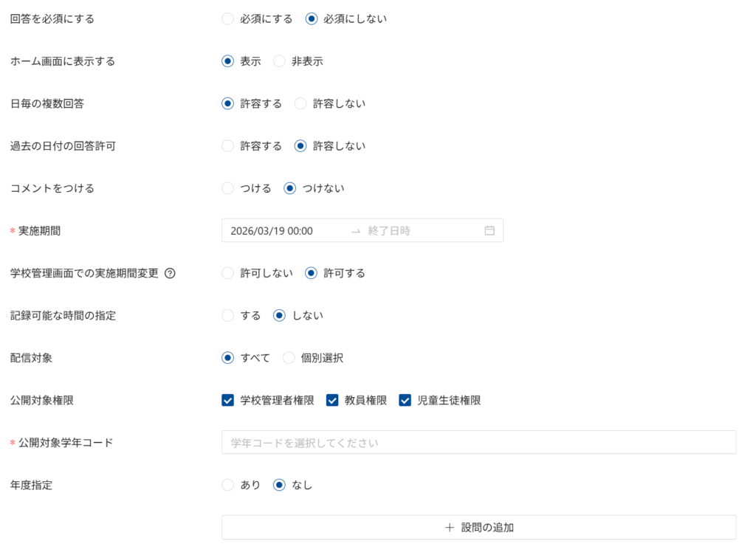This screenshot has height=555, width=756.
Task: Choose 許容する for 過去の日付の回答許可
Action: pyautogui.click(x=228, y=146)
